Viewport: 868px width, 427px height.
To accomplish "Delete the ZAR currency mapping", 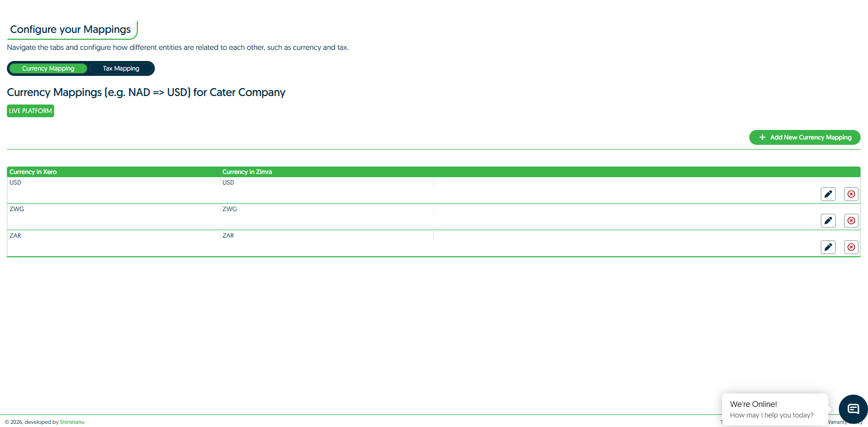I will pyautogui.click(x=851, y=247).
